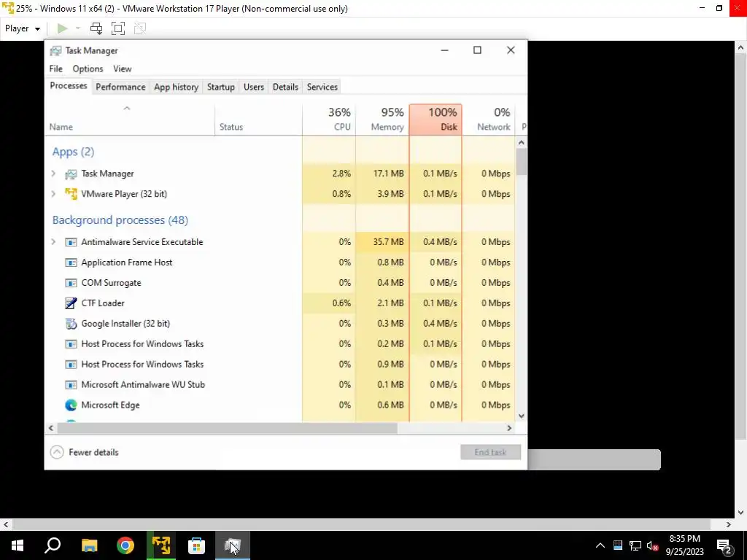Sort by the Status column header
This screenshot has height=560, width=747.
coord(258,120)
